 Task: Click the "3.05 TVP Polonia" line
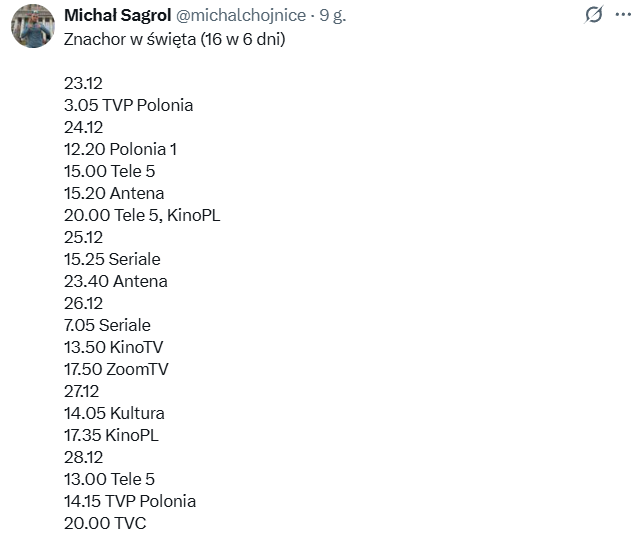pyautogui.click(x=128, y=105)
